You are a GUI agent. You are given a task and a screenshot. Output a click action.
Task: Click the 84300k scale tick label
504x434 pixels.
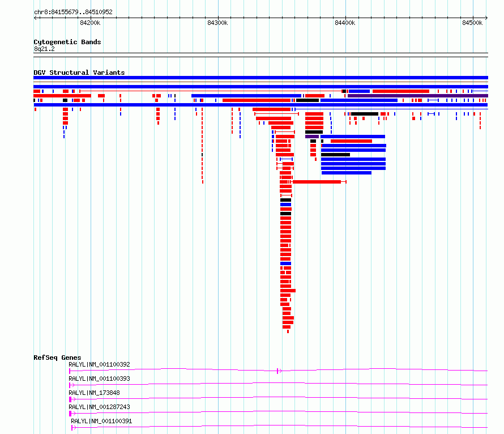(x=217, y=23)
